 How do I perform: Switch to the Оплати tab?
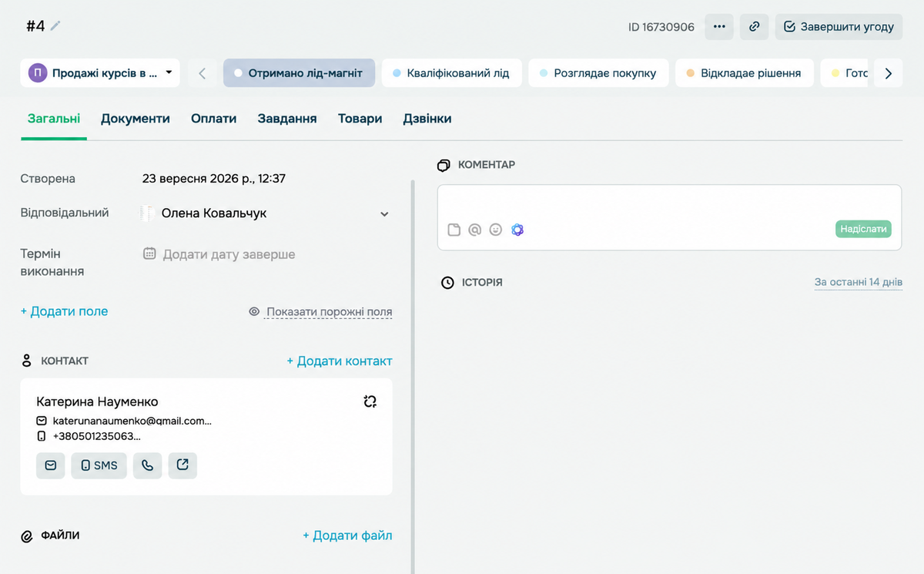tap(213, 119)
